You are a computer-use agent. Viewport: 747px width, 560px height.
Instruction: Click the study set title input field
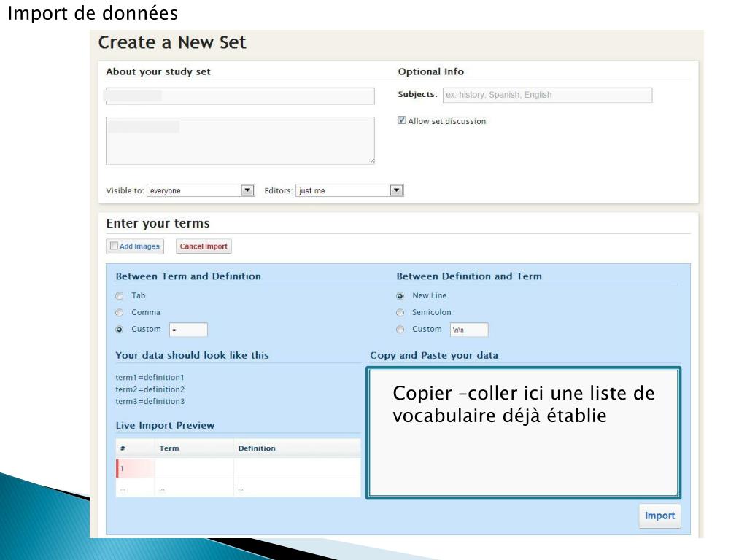(x=240, y=96)
